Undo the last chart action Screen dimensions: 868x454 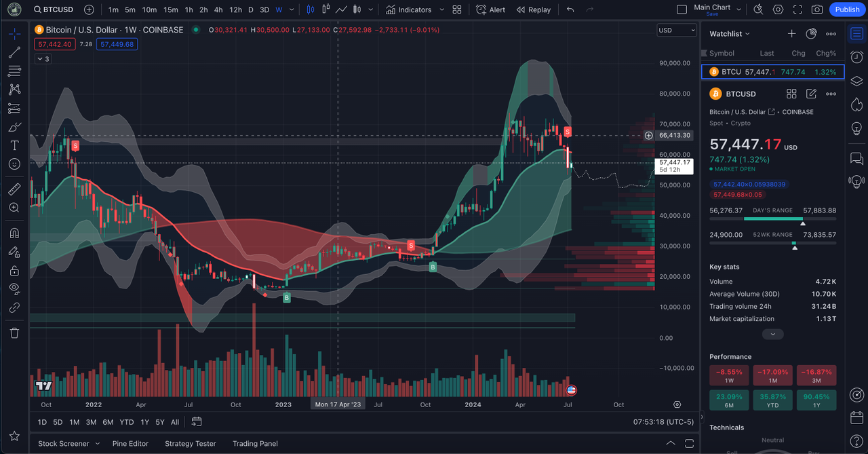pos(570,10)
